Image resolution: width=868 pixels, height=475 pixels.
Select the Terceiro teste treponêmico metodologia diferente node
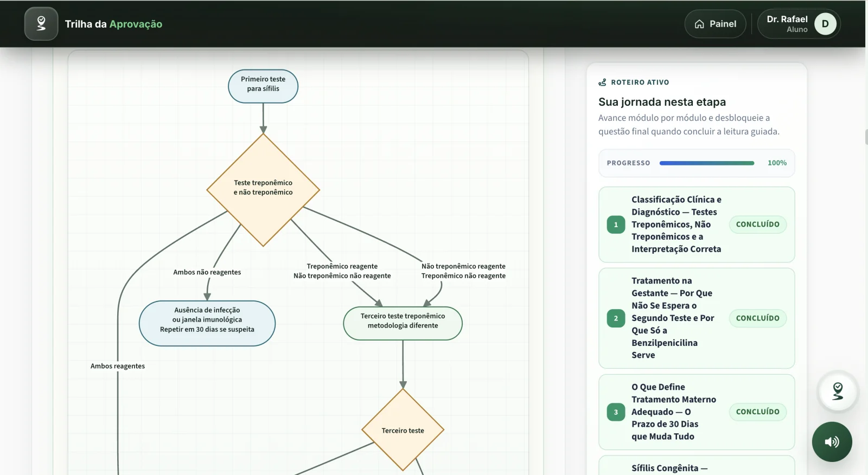pyautogui.click(x=403, y=323)
